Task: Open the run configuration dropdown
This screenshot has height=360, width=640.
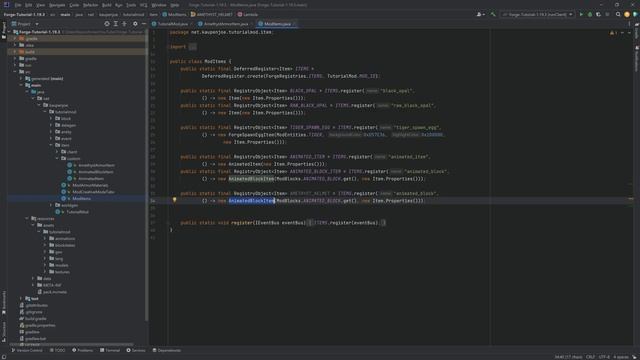Action: [537, 14]
